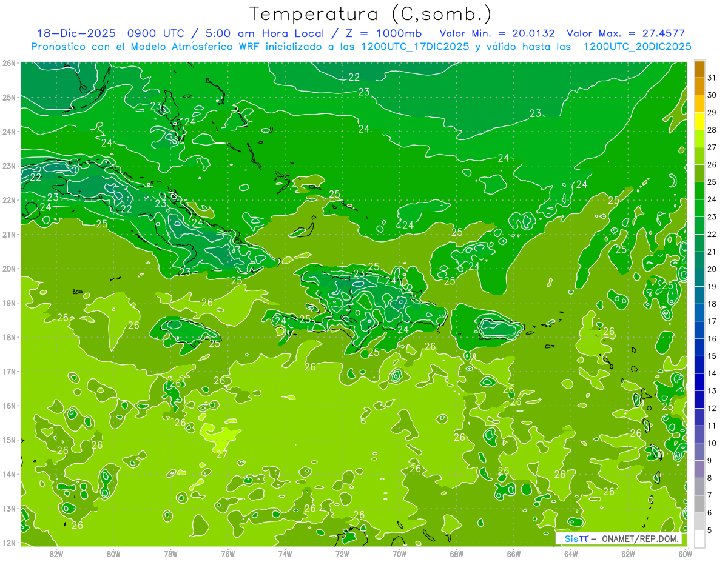Select the date text "18-Dic-2025"

tap(76, 33)
